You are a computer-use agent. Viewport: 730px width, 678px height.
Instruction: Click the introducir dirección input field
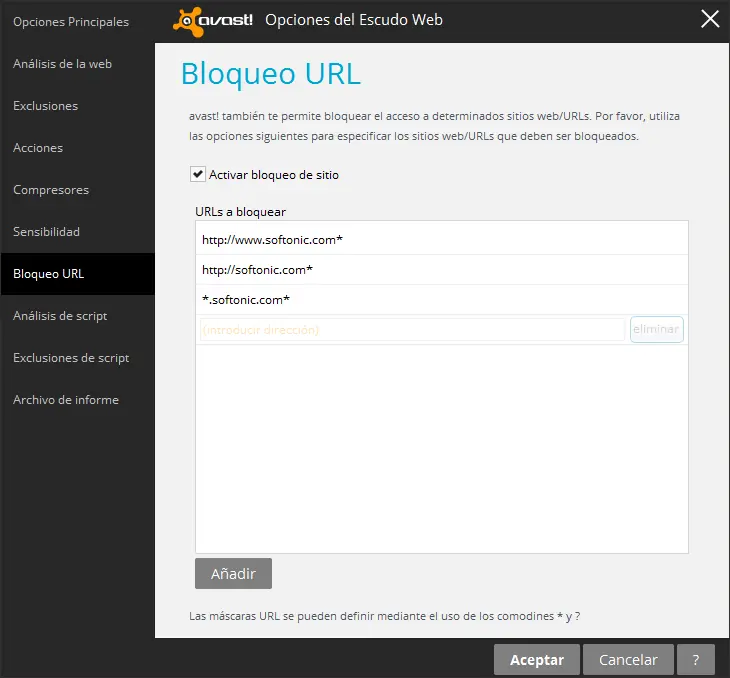coord(412,330)
